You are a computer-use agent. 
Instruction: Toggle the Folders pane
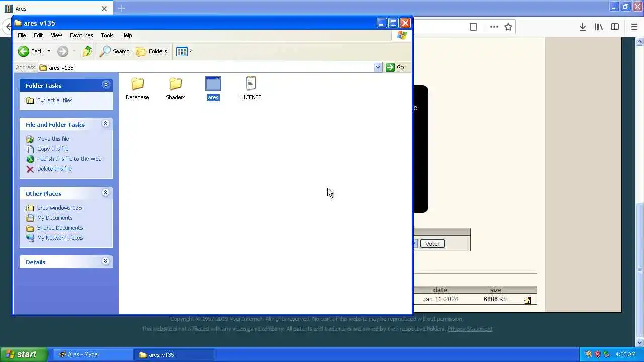[151, 51]
